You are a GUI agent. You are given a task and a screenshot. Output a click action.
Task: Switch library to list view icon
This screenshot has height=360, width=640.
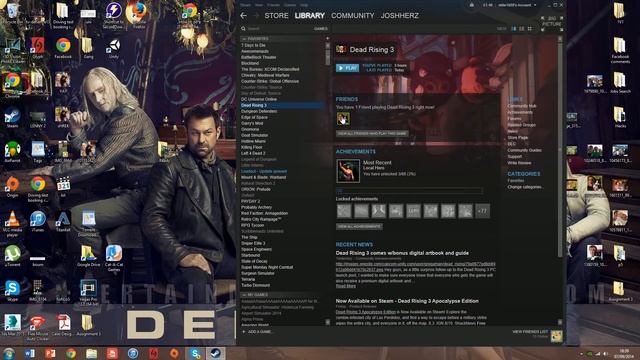[521, 29]
